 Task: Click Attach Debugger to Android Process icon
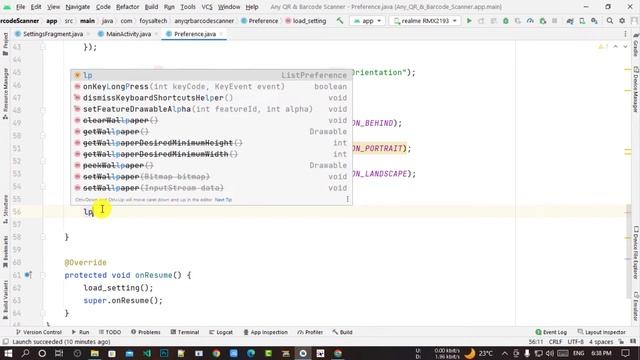542,20
